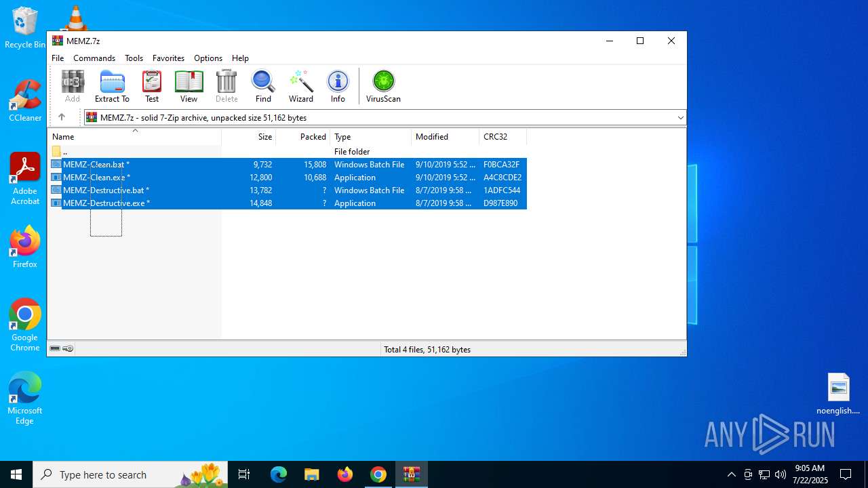
Task: Click packed size 10,688 cell
Action: click(315, 178)
